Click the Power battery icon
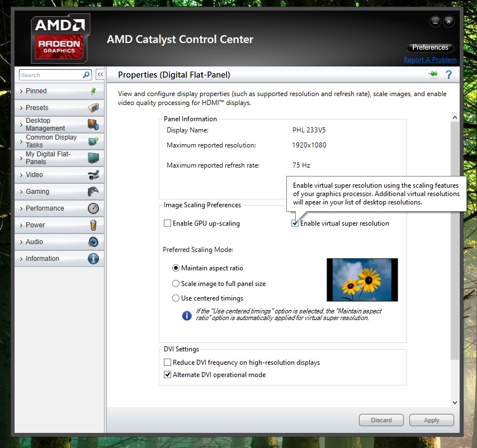 [93, 225]
